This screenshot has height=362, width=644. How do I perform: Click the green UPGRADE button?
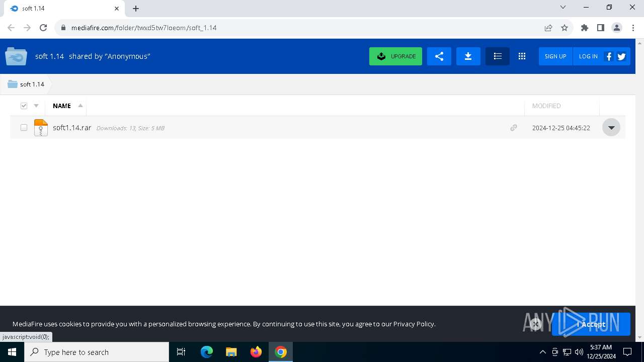[395, 56]
